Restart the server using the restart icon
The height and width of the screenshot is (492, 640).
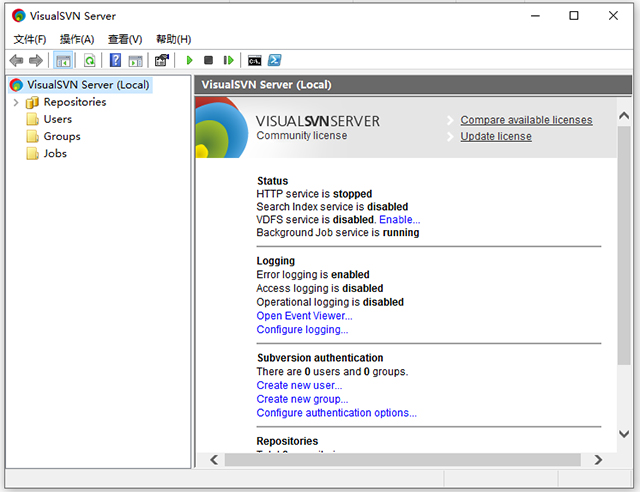tap(228, 61)
